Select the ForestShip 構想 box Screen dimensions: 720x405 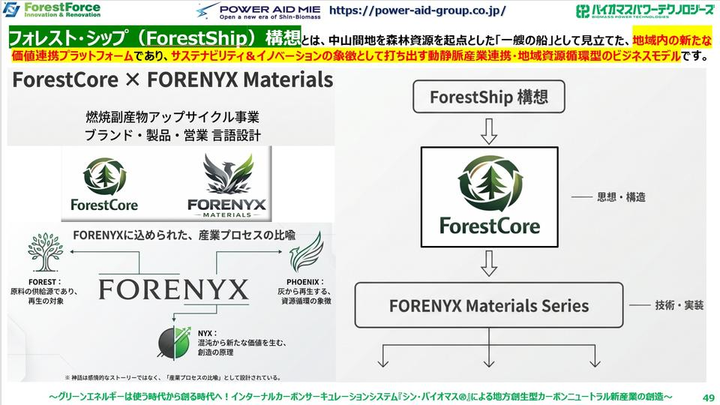point(489,96)
